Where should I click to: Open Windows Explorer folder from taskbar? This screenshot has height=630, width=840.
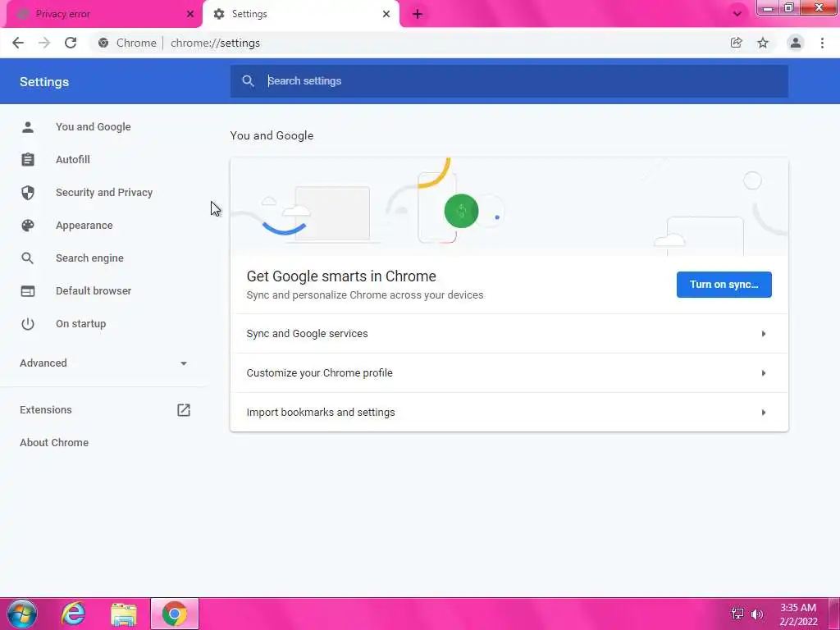tap(124, 614)
